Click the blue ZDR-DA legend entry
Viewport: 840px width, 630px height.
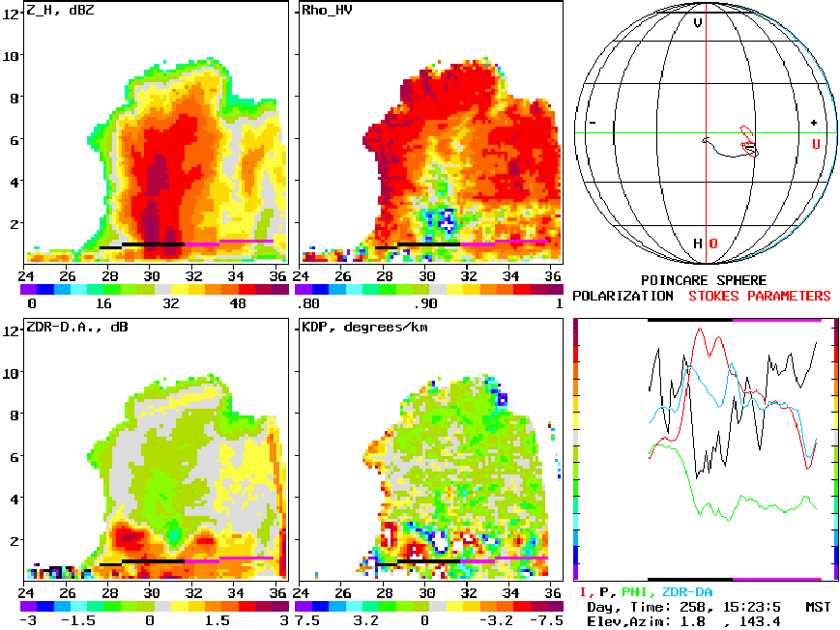pyautogui.click(x=687, y=592)
